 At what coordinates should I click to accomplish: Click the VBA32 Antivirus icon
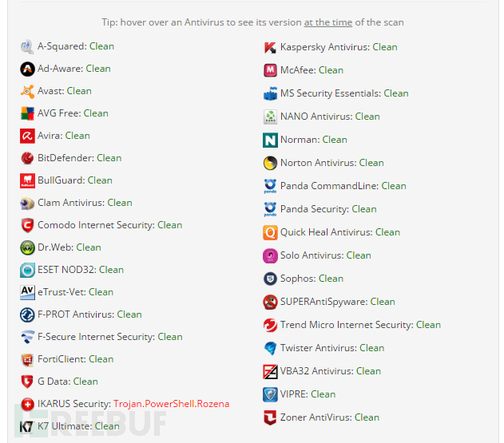270,371
